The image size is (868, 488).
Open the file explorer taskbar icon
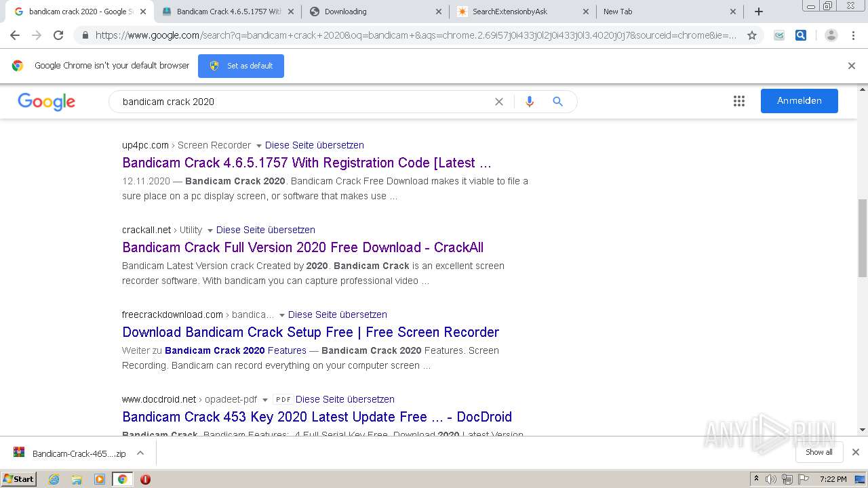point(77,479)
